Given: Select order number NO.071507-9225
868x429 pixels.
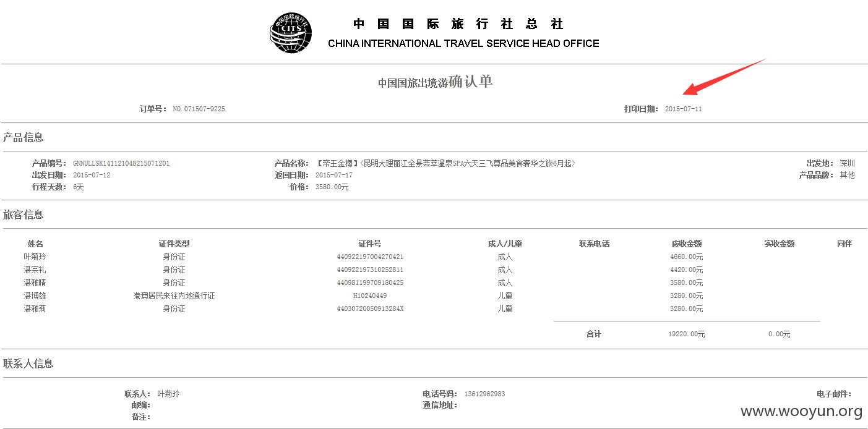Looking at the screenshot, I should (199, 109).
